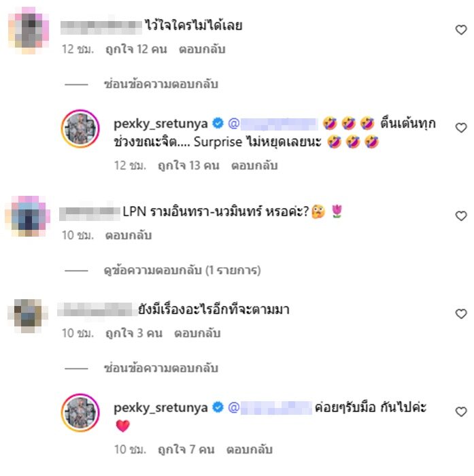Like pexky_sretunya's Surprise reply with heart icon

coord(461,128)
